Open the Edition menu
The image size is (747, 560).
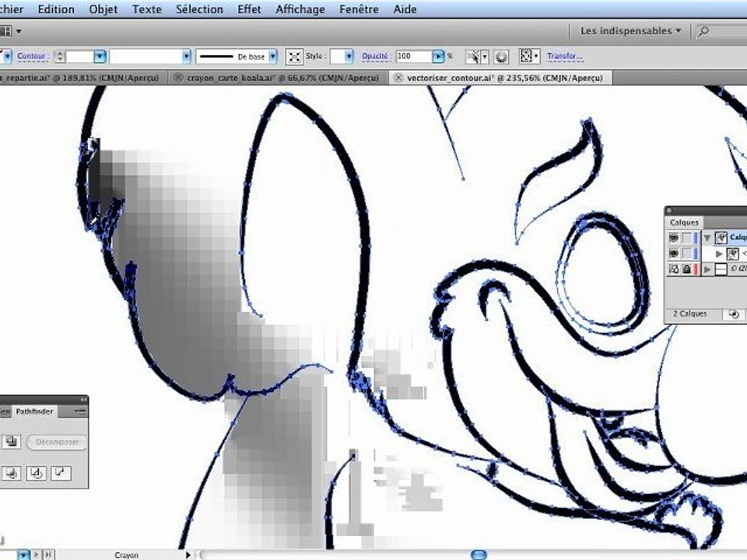tap(56, 9)
